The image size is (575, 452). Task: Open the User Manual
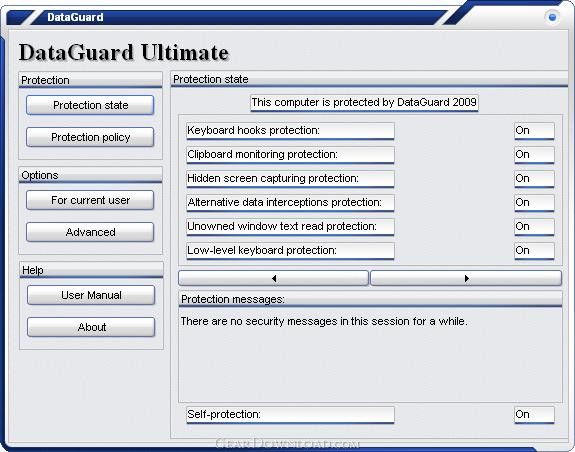click(91, 295)
